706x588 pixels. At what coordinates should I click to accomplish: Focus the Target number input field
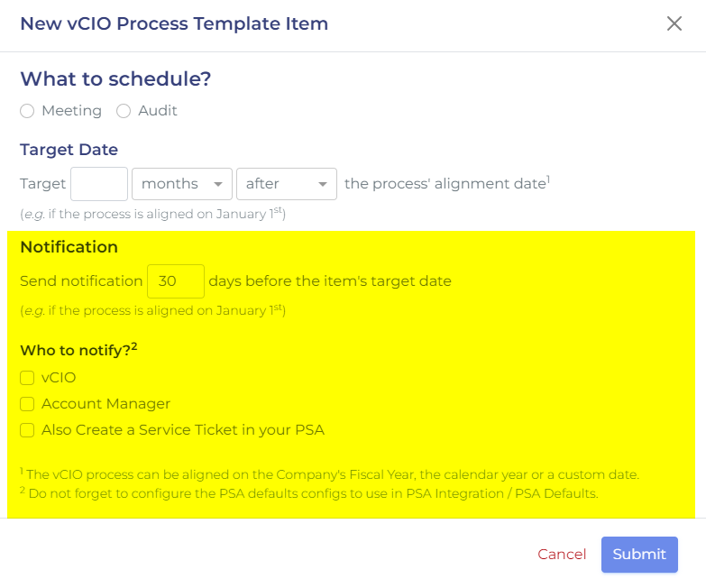(x=99, y=184)
